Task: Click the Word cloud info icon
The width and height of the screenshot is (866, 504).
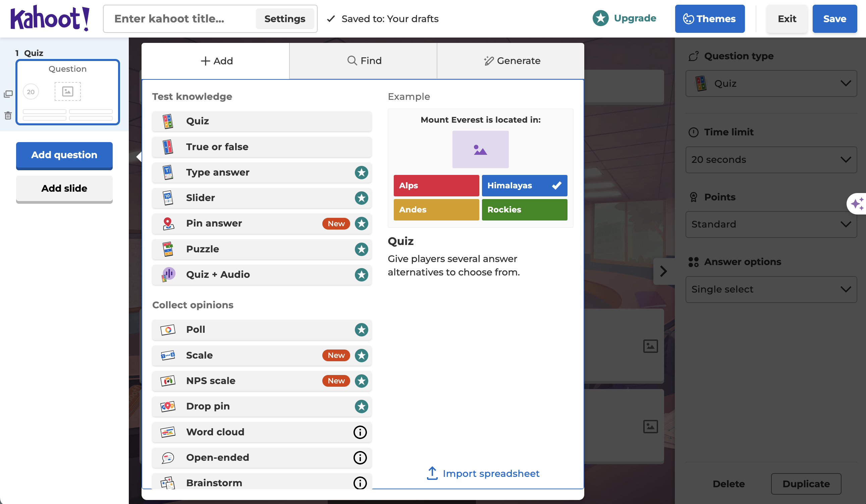Action: [x=360, y=432]
